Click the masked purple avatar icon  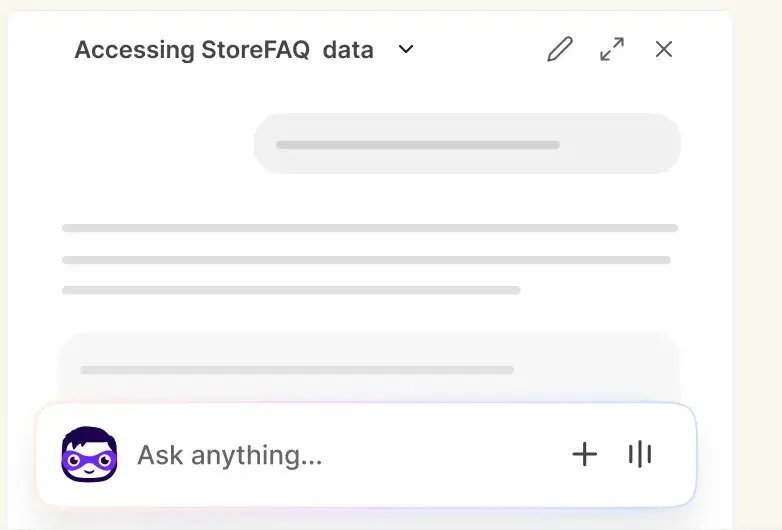tap(89, 454)
